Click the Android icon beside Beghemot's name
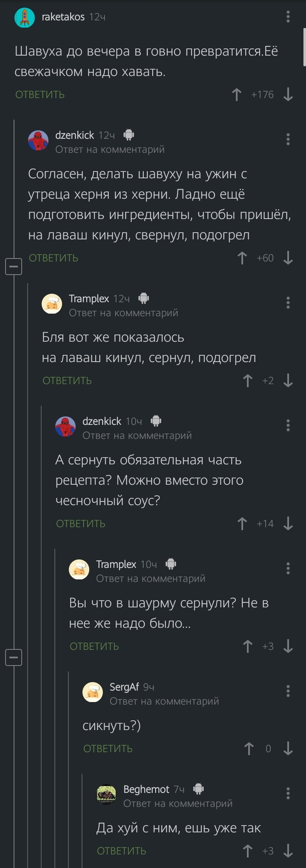This screenshot has height=868, width=306. 198,789
